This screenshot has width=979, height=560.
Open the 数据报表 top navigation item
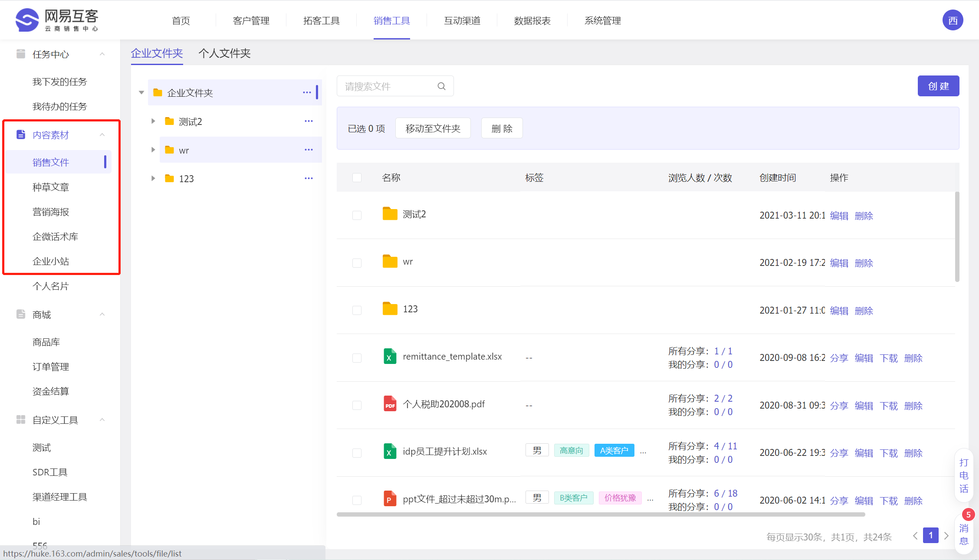click(532, 20)
